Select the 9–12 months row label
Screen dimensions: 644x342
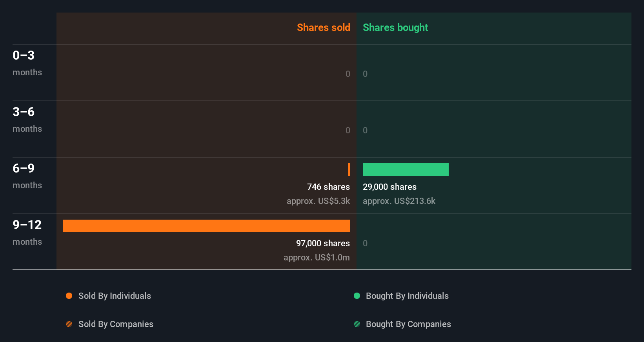[27, 232]
